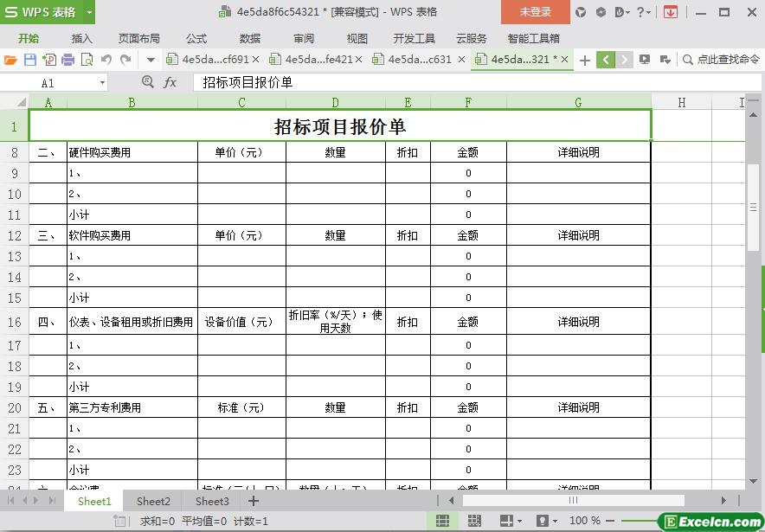Open a new document tab with plus
This screenshot has height=532, width=765.
click(x=585, y=60)
